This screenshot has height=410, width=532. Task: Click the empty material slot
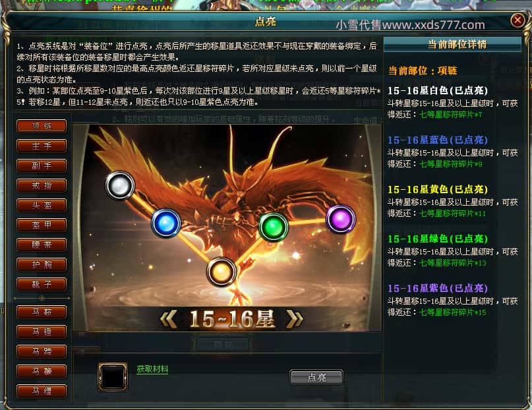(x=113, y=377)
